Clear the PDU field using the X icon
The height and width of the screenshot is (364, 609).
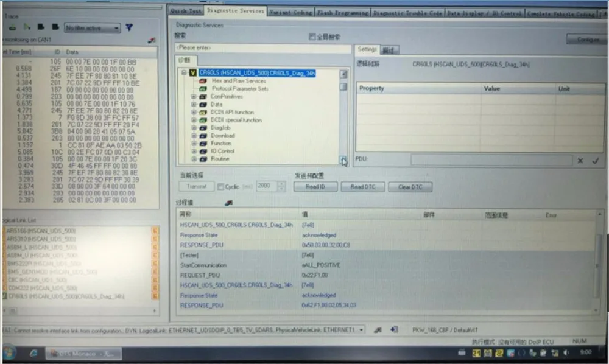(x=580, y=160)
